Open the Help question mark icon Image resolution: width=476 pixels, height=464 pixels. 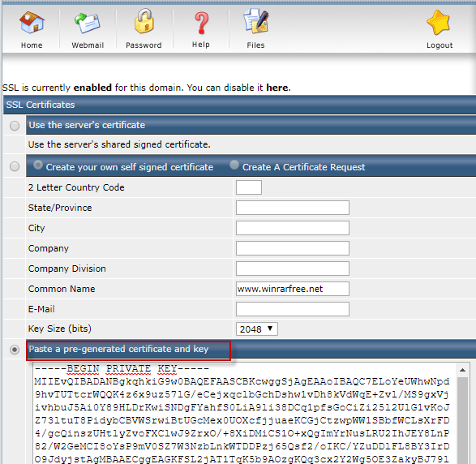coord(201,23)
